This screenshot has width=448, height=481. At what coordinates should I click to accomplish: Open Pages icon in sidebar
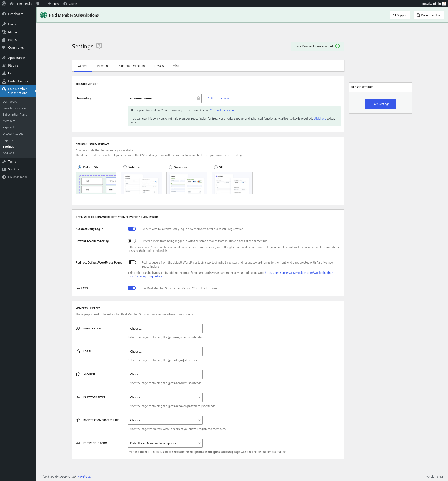[4, 40]
